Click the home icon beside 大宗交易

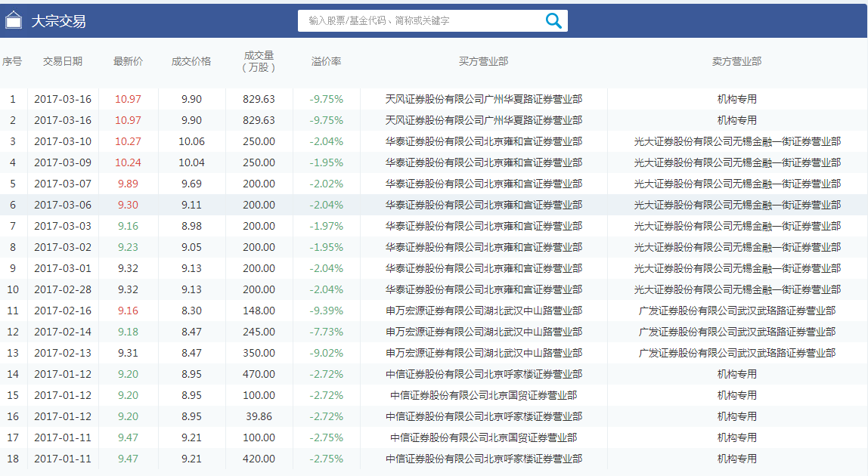[x=14, y=20]
